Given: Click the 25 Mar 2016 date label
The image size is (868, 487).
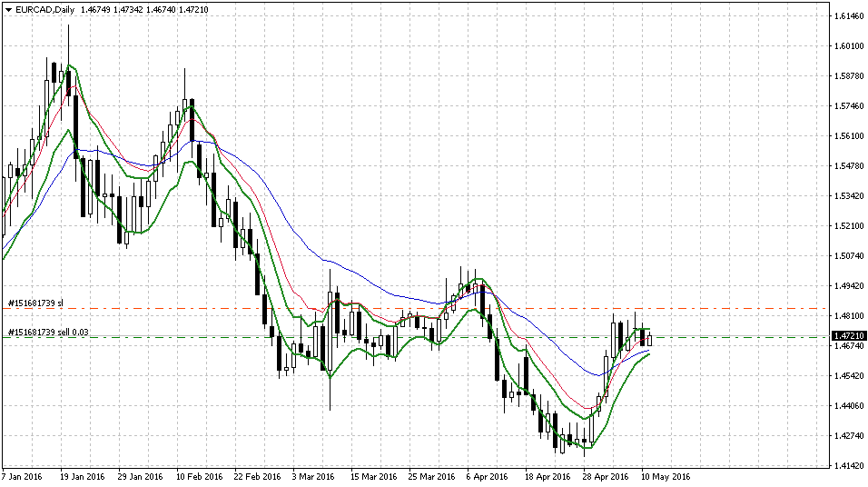Looking at the screenshot, I should coord(431,476).
